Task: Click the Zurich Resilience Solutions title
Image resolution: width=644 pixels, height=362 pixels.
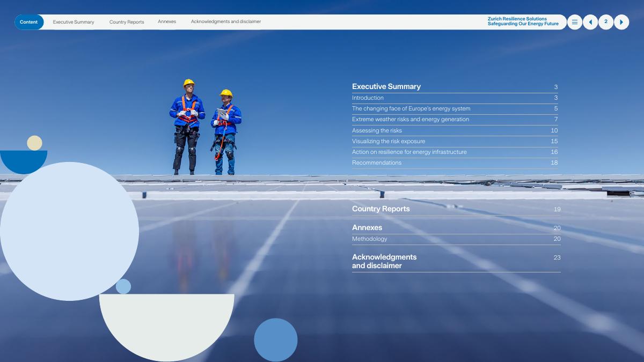Action: coord(523,21)
